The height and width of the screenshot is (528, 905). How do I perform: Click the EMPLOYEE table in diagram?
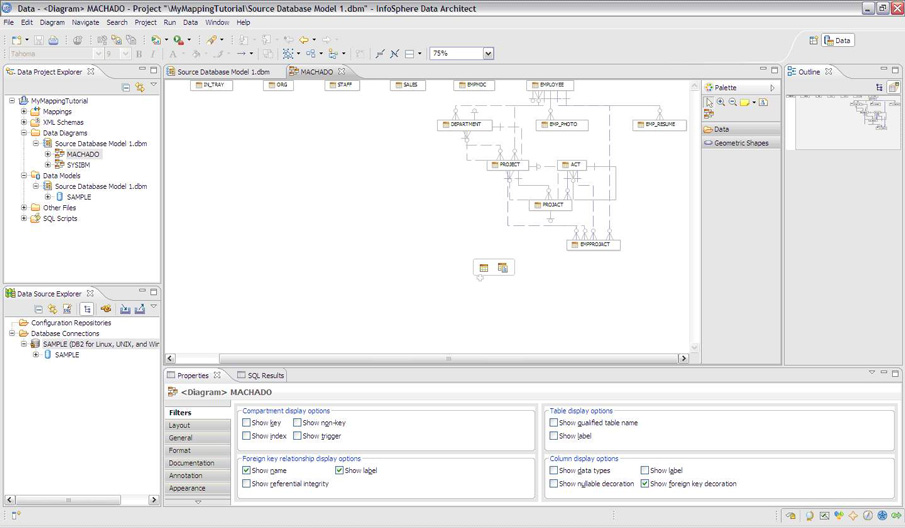(550, 85)
